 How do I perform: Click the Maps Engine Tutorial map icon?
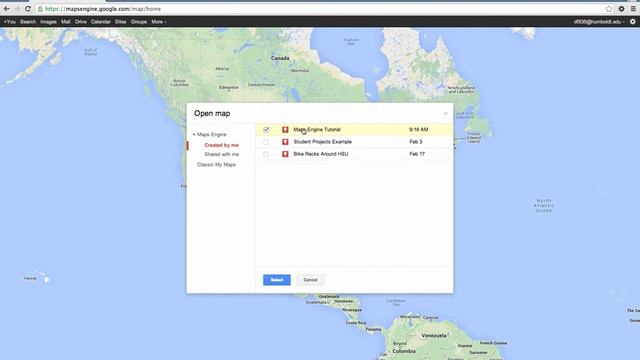pyautogui.click(x=285, y=129)
